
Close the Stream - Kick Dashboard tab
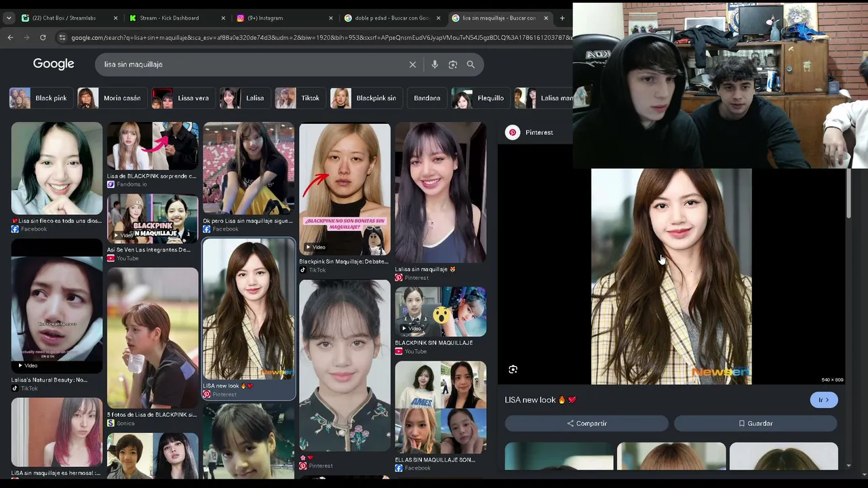223,18
